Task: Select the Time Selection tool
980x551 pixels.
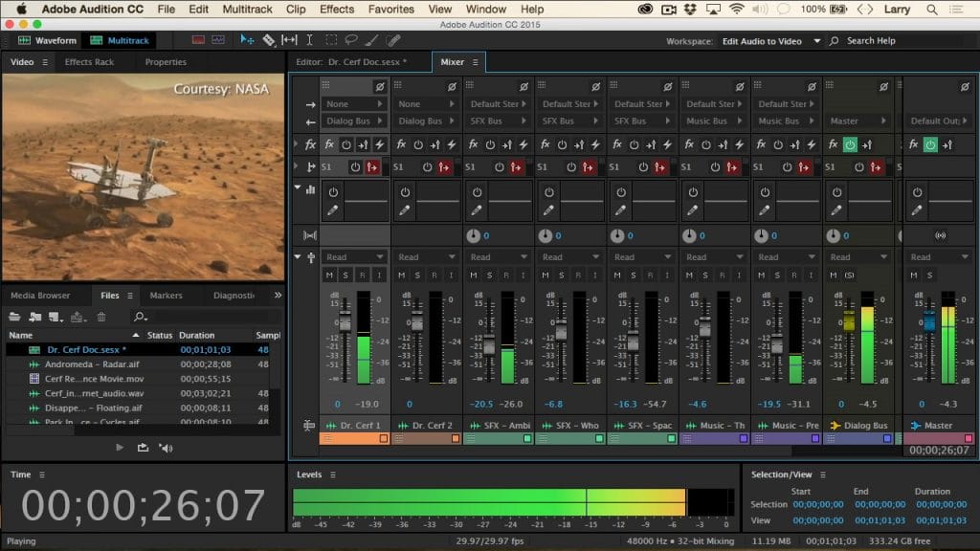Action: [309, 41]
